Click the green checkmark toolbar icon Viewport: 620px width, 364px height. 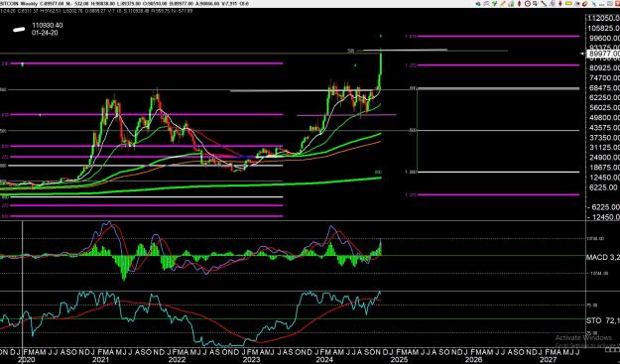click(x=495, y=4)
